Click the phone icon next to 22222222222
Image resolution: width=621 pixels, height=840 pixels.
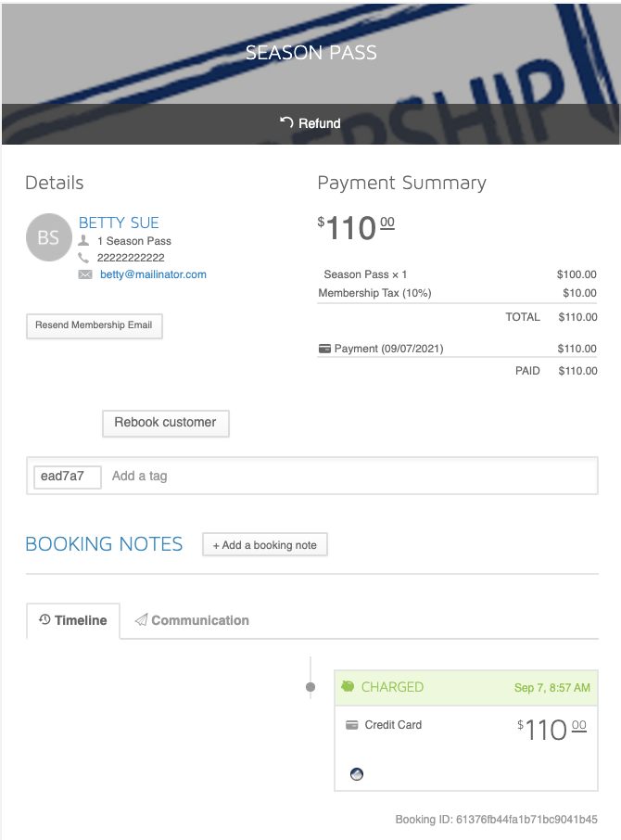[x=83, y=258]
